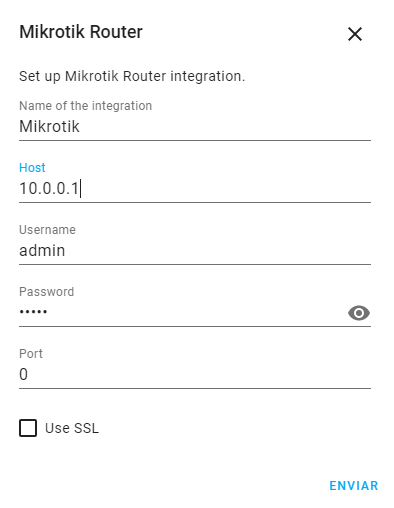394x508 pixels.
Task: Click the Set up Mikrotik Router integration text
Action: [x=132, y=76]
